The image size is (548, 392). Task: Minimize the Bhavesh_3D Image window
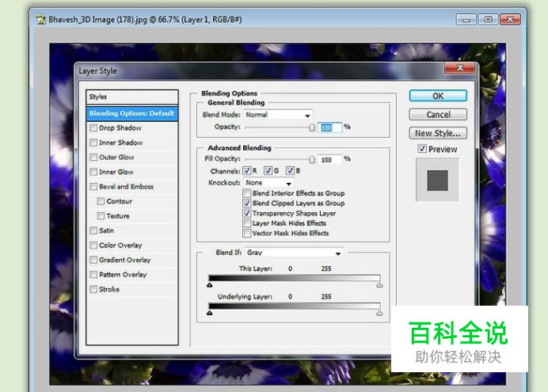[466, 20]
